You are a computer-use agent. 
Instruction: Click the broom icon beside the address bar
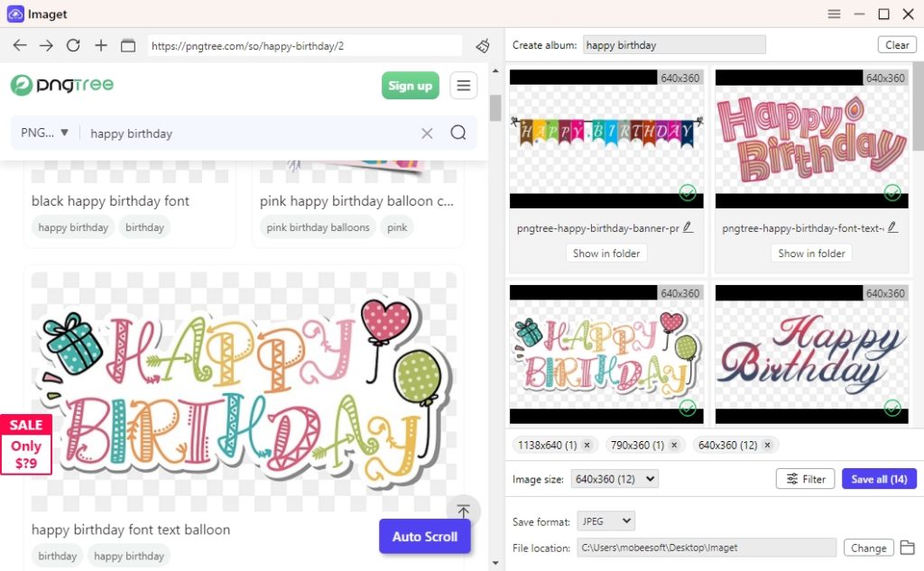481,44
